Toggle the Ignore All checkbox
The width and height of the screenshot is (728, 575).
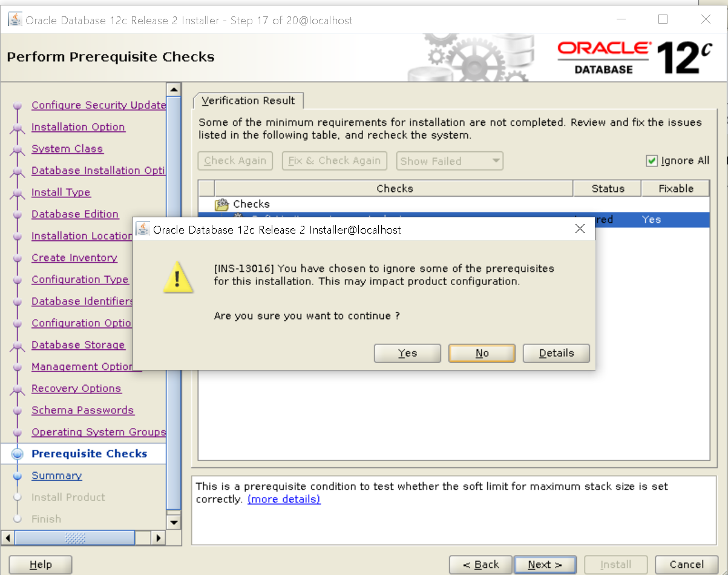[652, 160]
